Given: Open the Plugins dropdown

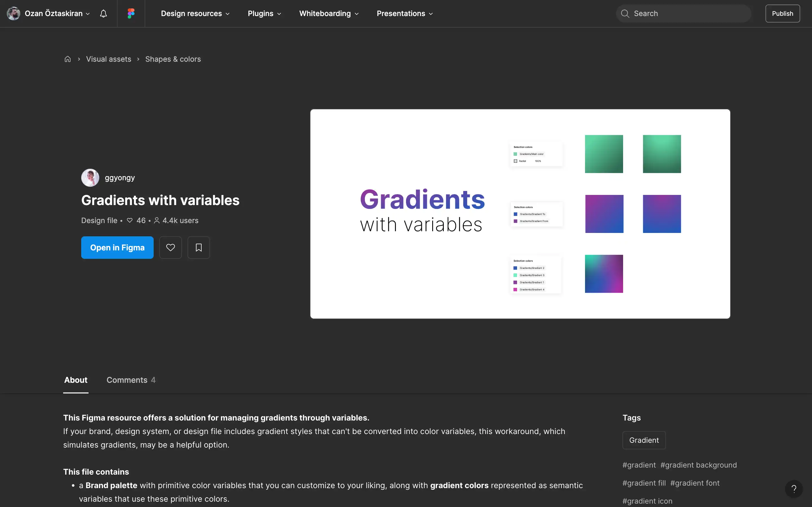Looking at the screenshot, I should click(264, 14).
